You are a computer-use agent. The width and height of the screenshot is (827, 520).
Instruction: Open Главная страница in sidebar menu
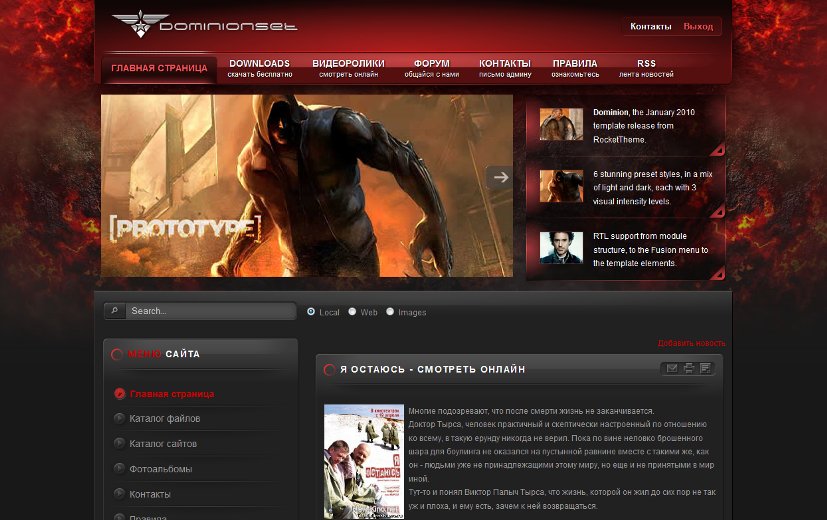[x=172, y=394]
